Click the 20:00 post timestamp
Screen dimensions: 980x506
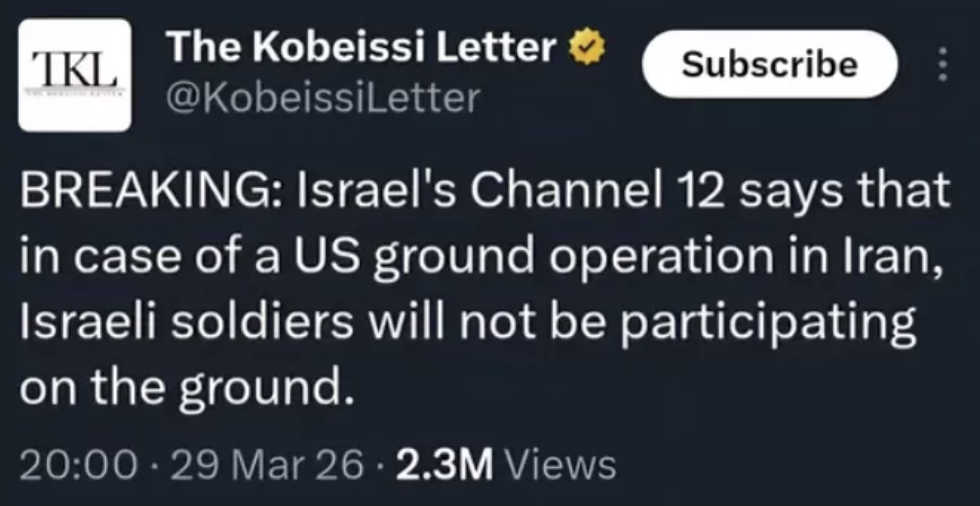tap(78, 464)
